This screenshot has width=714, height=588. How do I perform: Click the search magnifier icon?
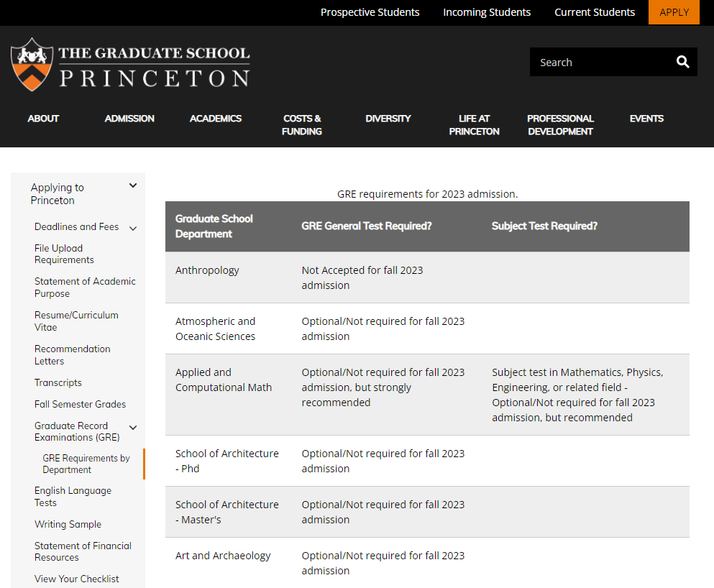click(682, 62)
